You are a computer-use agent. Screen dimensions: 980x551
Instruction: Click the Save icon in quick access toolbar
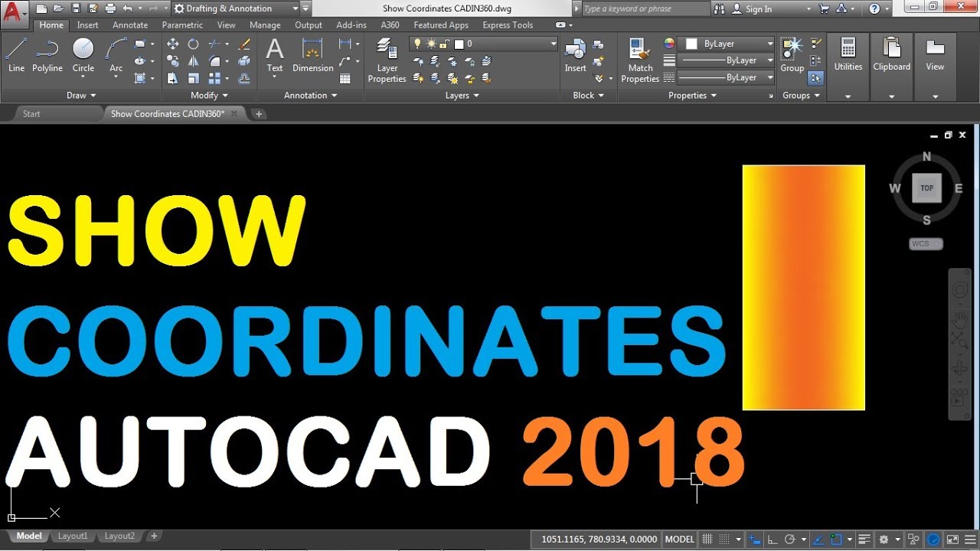(x=75, y=8)
